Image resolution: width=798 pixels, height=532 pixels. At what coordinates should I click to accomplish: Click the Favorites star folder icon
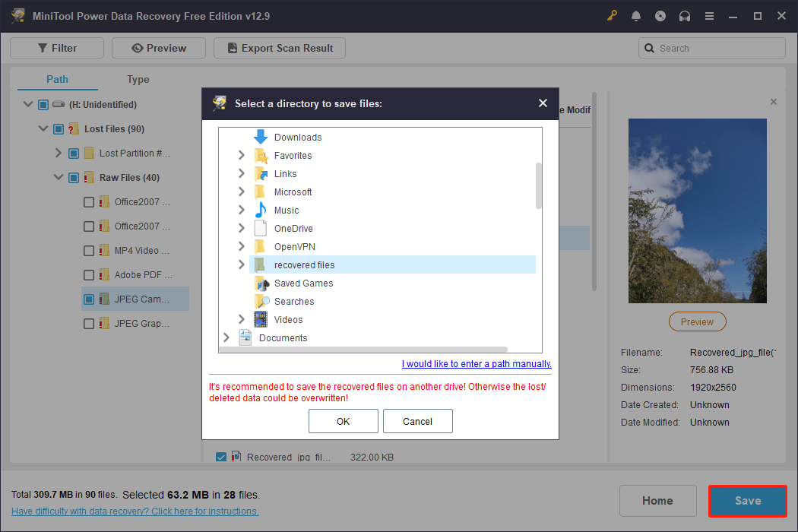coord(261,155)
